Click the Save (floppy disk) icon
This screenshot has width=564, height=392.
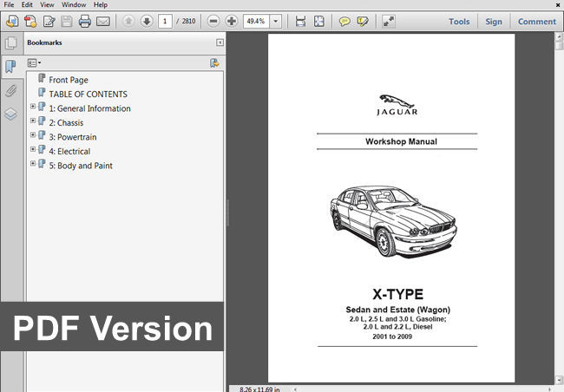tap(67, 21)
